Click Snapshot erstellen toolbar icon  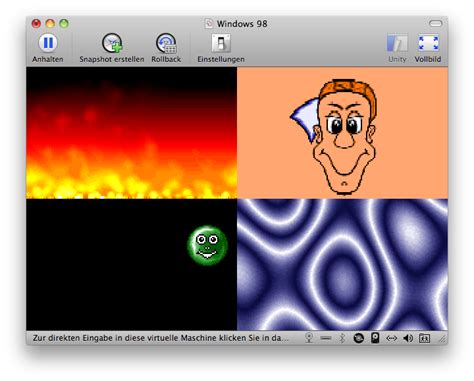[x=112, y=43]
